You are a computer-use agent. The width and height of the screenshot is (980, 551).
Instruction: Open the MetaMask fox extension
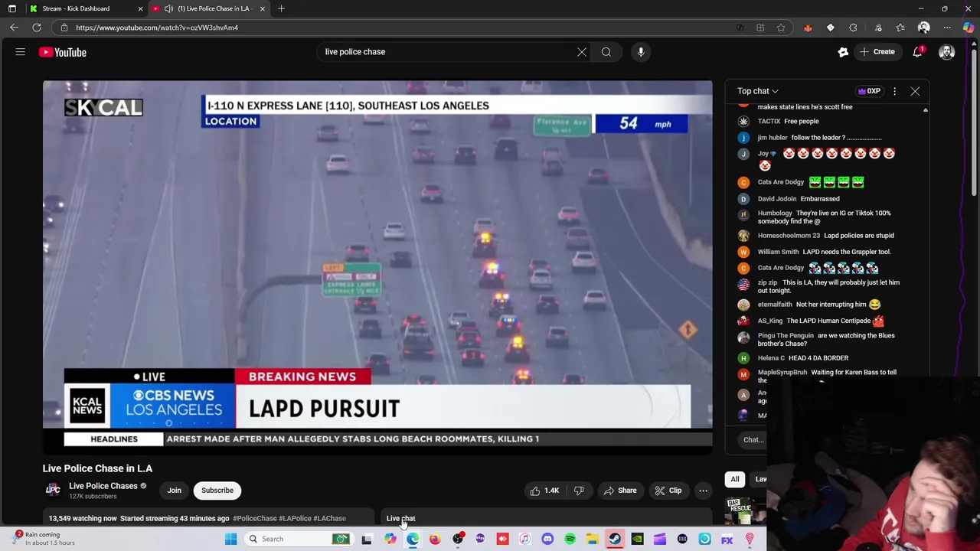pyautogui.click(x=807, y=28)
